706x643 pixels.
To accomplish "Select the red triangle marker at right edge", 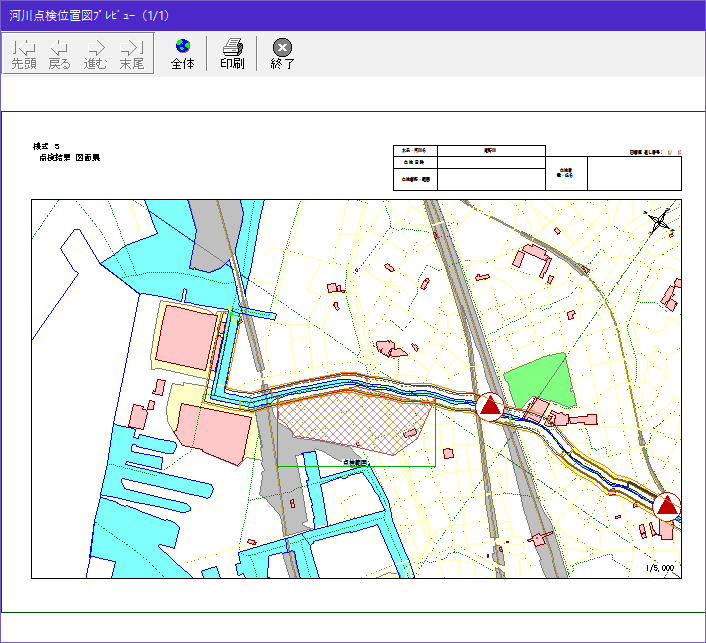I will [x=667, y=506].
